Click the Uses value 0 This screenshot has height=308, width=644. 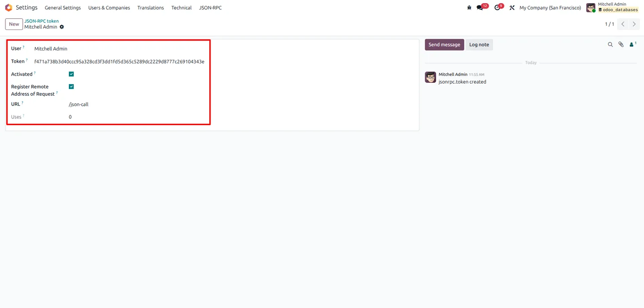(x=70, y=117)
